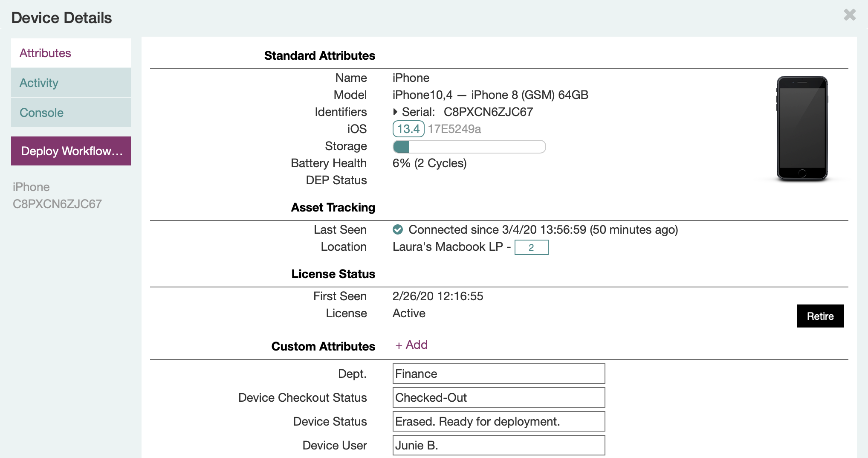Click the DEP Status label
Screen dimensions: 868x458
coord(336,180)
